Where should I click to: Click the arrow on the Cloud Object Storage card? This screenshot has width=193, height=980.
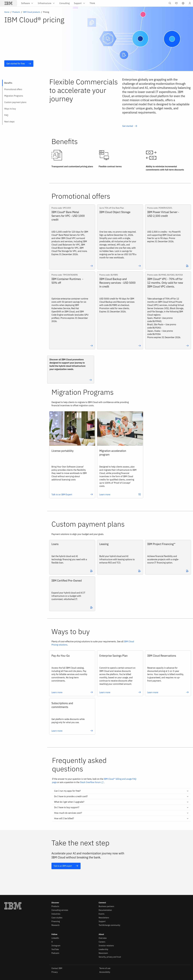click(x=139, y=266)
